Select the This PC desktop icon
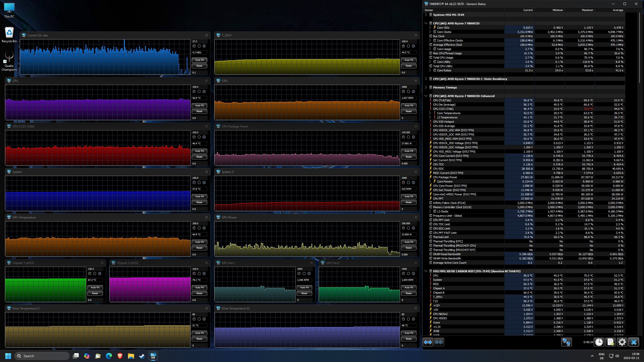Viewport: 644px width, 362px height. click(x=9, y=11)
